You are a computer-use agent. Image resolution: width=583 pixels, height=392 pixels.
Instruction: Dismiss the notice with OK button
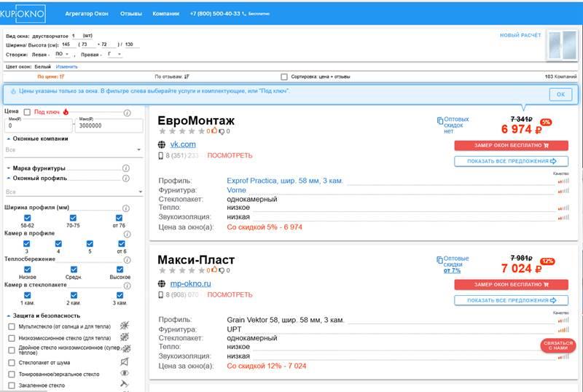pyautogui.click(x=560, y=95)
